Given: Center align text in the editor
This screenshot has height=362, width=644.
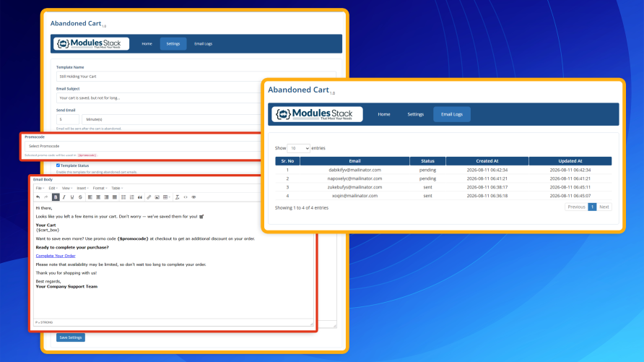Looking at the screenshot, I should pos(98,197).
